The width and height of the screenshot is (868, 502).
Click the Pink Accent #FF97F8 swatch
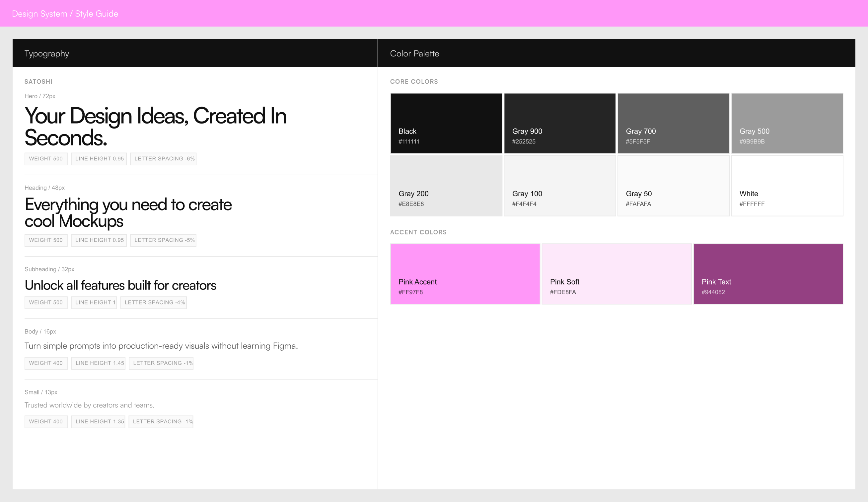coord(465,274)
